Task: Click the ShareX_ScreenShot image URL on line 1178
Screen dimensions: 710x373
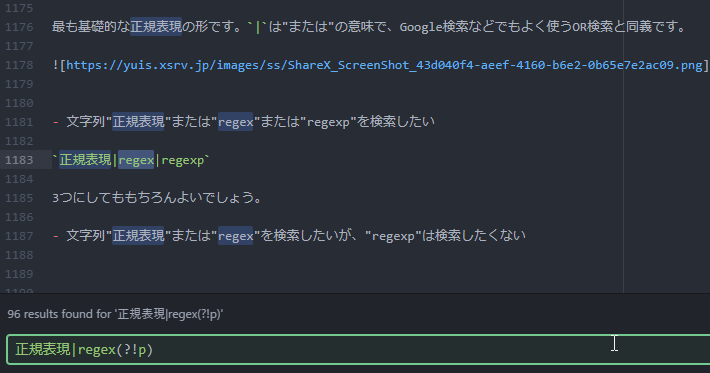Action: pyautogui.click(x=384, y=65)
